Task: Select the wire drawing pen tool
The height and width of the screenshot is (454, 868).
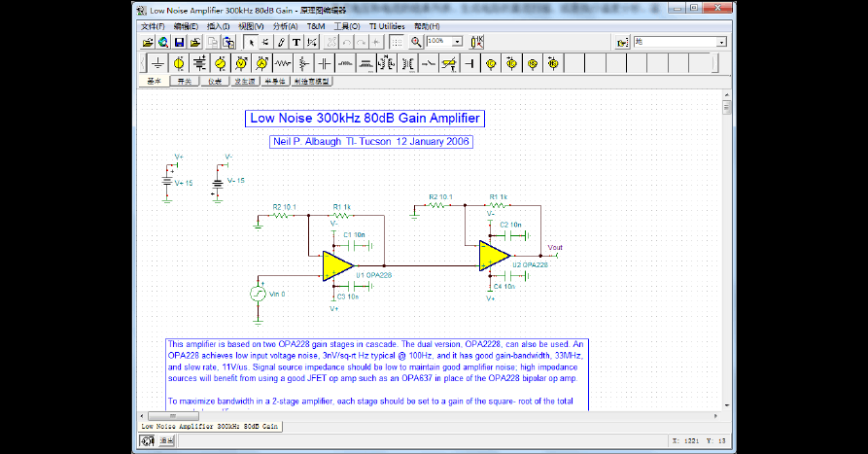Action: pyautogui.click(x=281, y=42)
